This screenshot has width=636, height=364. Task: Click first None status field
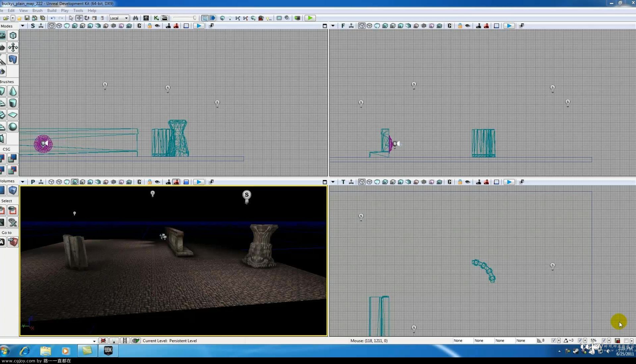pos(463,341)
